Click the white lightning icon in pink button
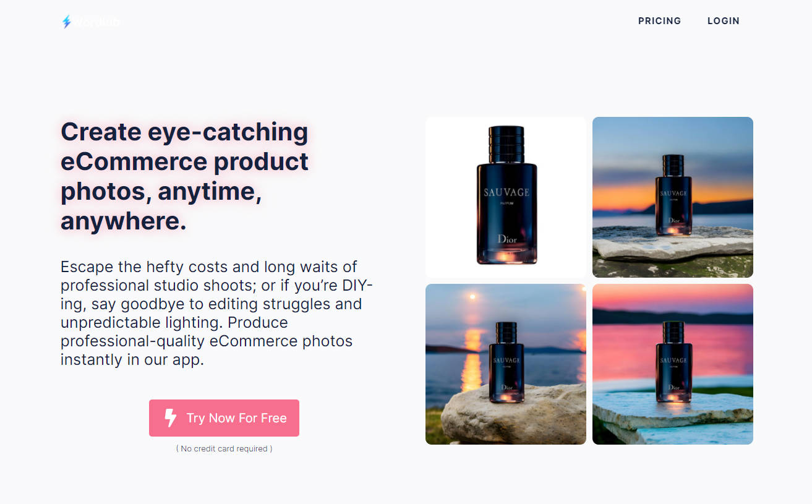 tap(171, 418)
